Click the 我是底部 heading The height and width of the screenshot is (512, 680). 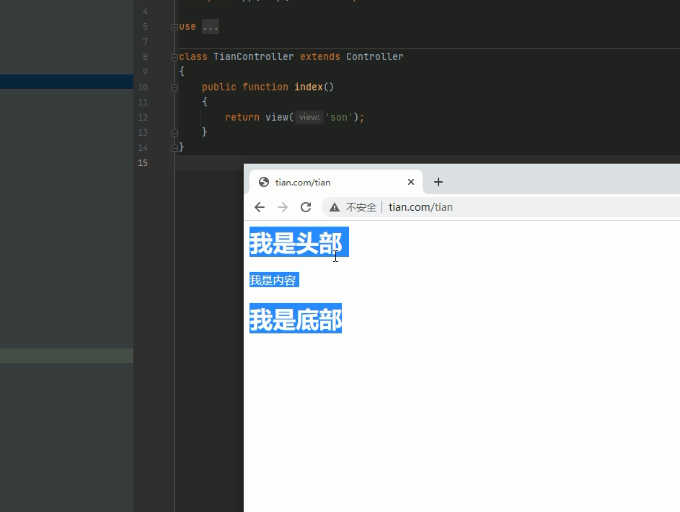tap(296, 320)
